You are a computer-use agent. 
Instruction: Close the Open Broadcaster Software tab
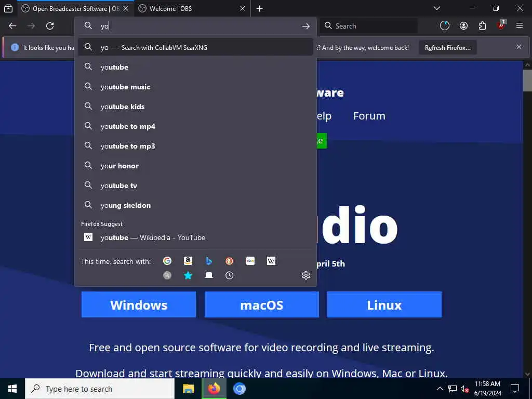(x=126, y=8)
